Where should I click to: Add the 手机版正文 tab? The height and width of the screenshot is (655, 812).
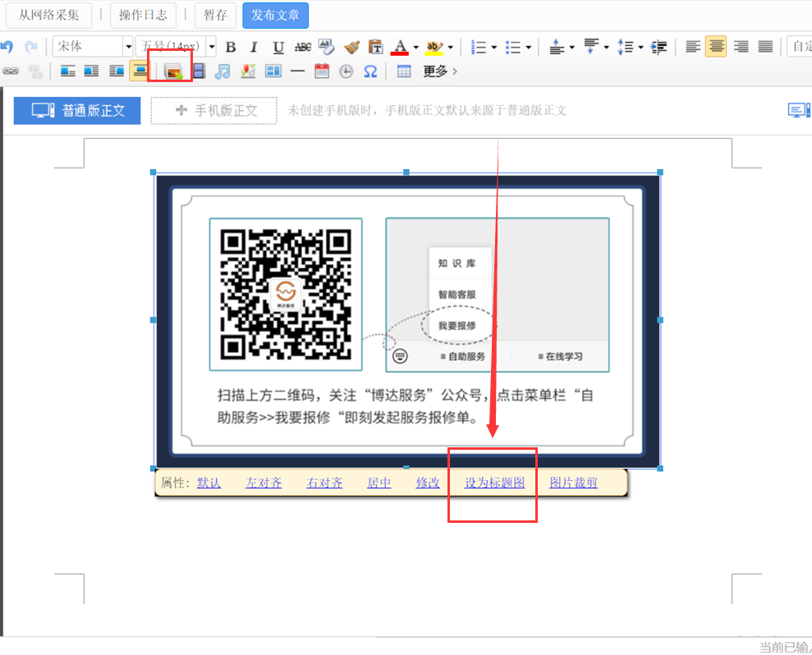[x=213, y=110]
